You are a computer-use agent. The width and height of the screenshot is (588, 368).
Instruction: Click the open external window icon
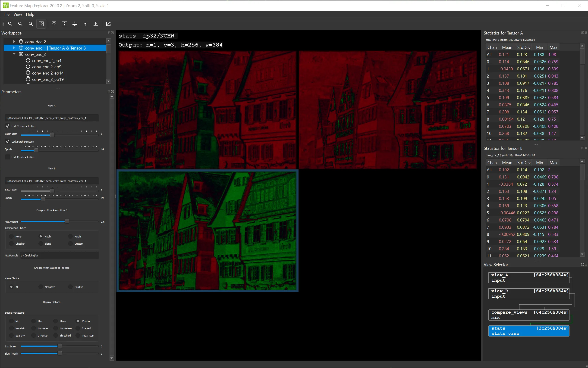pyautogui.click(x=108, y=24)
